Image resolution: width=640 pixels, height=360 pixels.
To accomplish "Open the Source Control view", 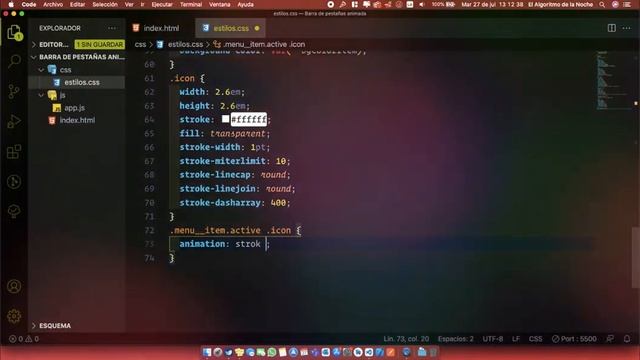I will 14,91.
